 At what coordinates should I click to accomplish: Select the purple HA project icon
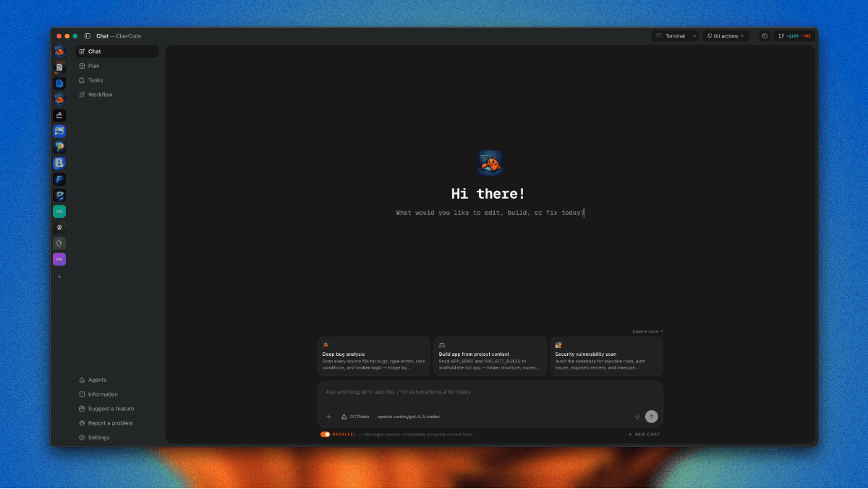pyautogui.click(x=59, y=259)
